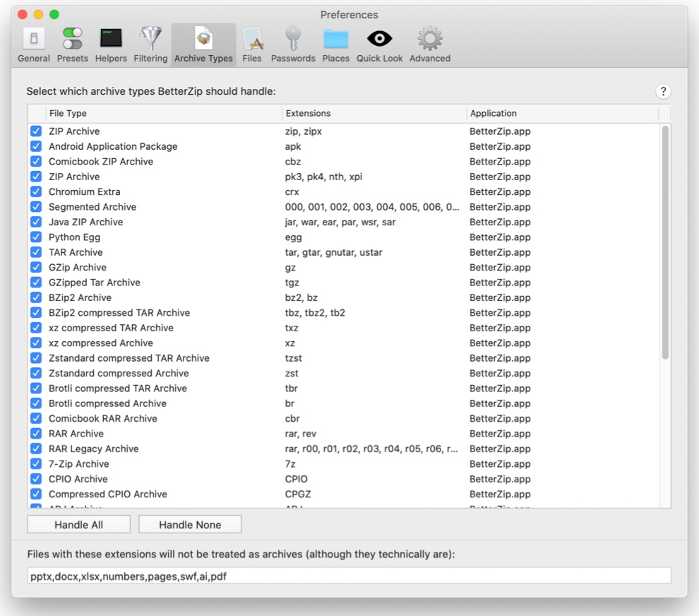
Task: Click BetterZip.app cell in 7-Zip Archive row
Action: tap(500, 464)
